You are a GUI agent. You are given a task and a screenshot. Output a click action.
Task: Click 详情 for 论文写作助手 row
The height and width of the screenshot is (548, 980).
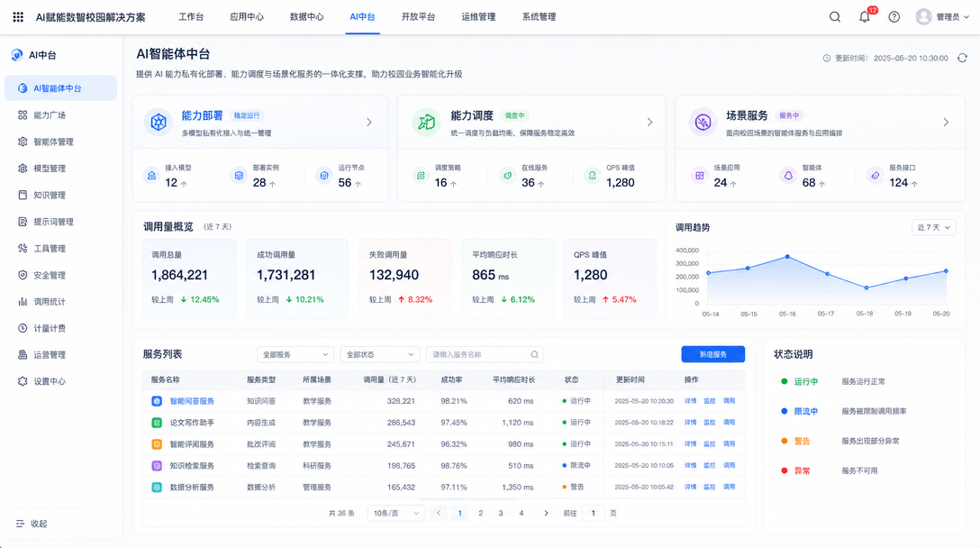[690, 423]
